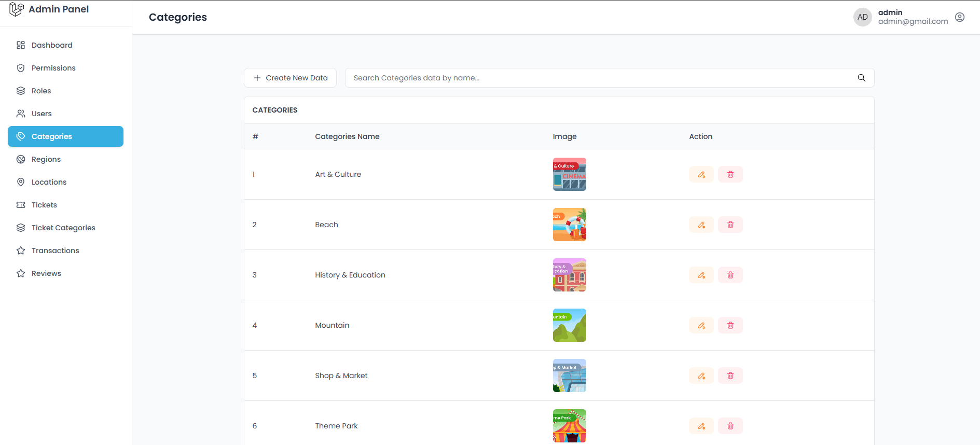Select the Mountain category name text

click(x=332, y=325)
